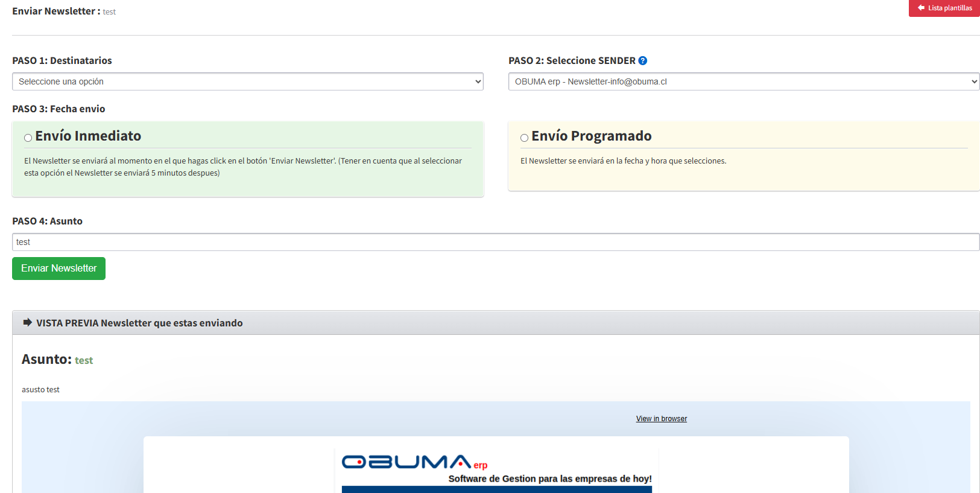Image resolution: width=980 pixels, height=493 pixels.
Task: Click the blue help icon beside Seleccione SENDER
Action: tap(643, 61)
